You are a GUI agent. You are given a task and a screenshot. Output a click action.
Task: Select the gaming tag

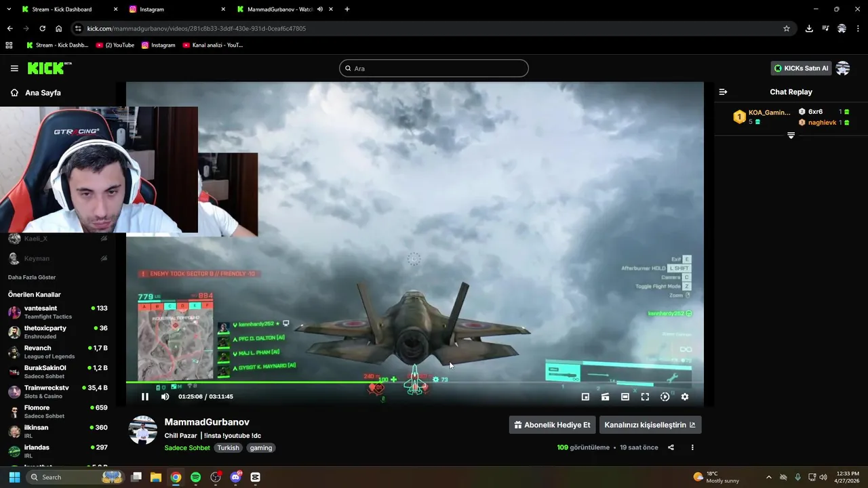tap(261, 448)
